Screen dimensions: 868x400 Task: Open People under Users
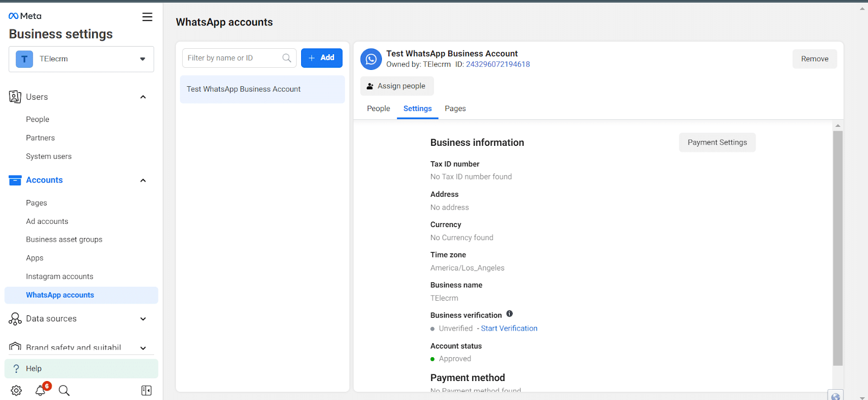pyautogui.click(x=37, y=119)
